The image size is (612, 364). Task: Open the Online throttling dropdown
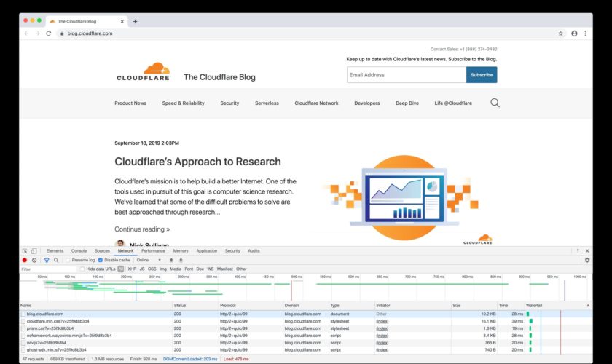[x=149, y=260]
